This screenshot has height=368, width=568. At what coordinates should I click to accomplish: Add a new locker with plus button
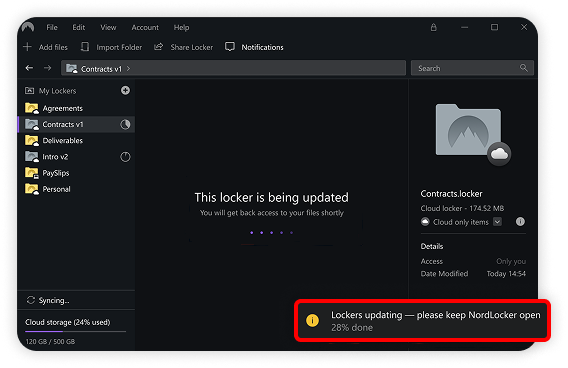[125, 91]
